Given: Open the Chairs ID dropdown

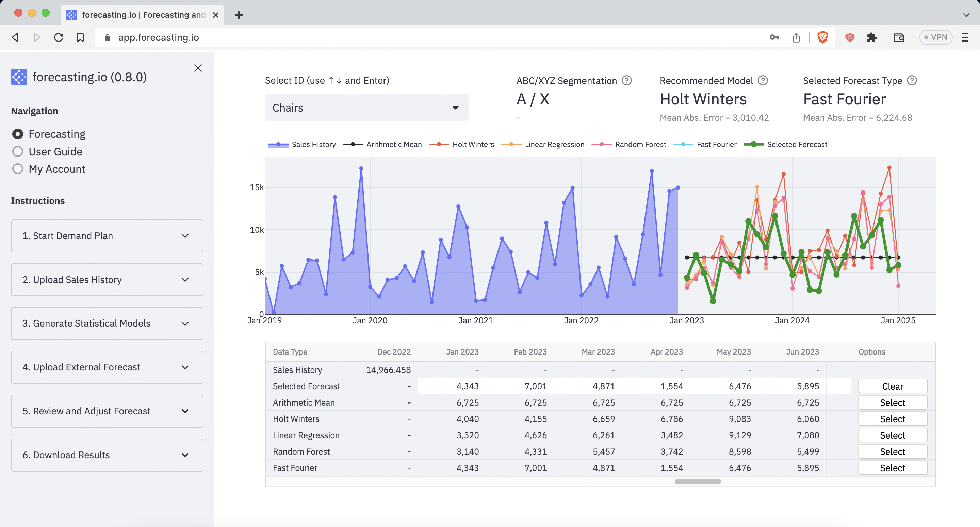Looking at the screenshot, I should [366, 108].
